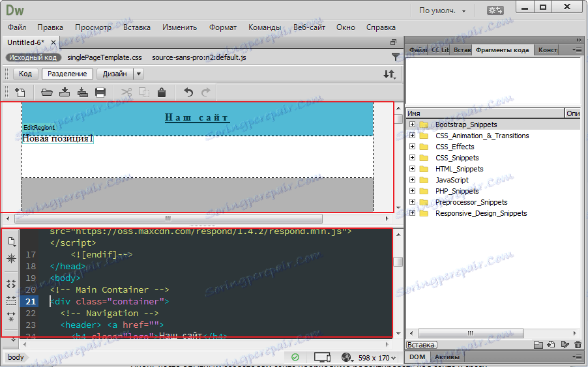Click the Имя column header
This screenshot has width=588, height=367.
pyautogui.click(x=485, y=113)
